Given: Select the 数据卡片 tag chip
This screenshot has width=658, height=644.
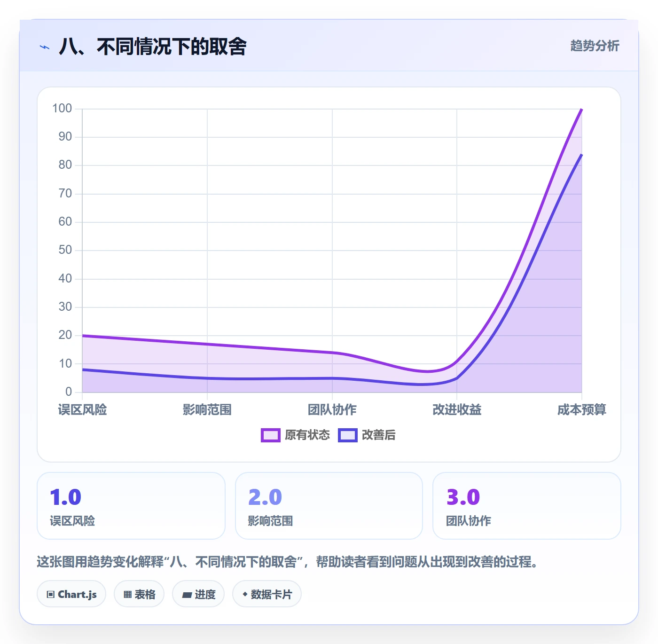Looking at the screenshot, I should point(267,594).
